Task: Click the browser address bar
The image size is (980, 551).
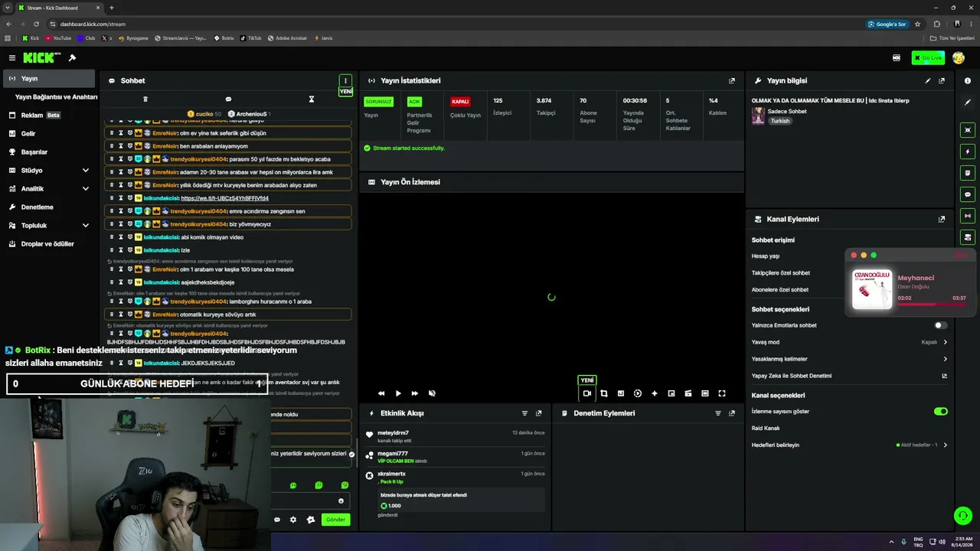Action: tap(459, 24)
